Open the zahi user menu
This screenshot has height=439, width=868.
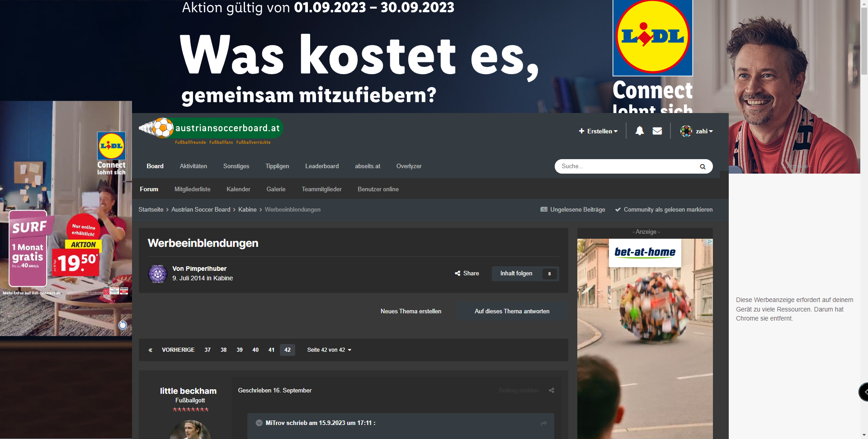(704, 131)
